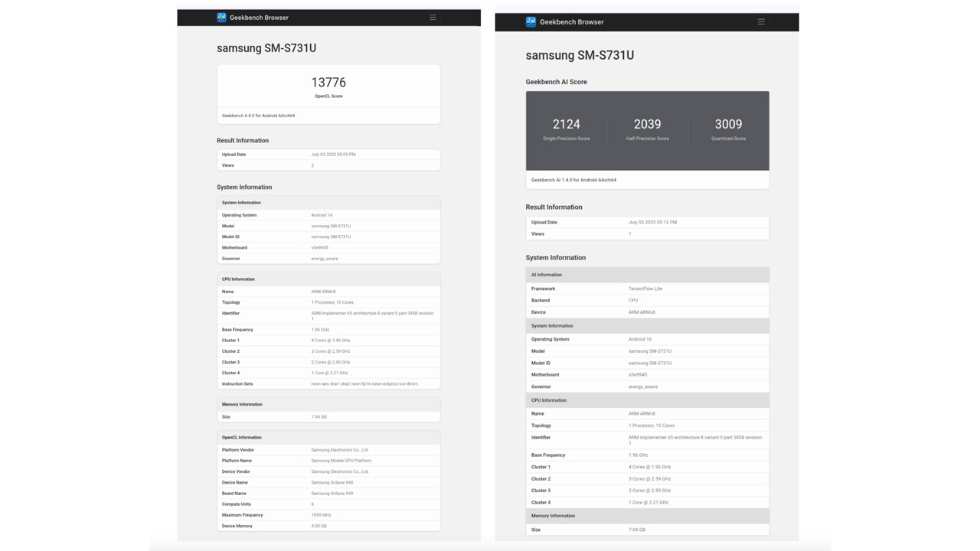
Task: Click the Board Name row label
Action: point(234,494)
